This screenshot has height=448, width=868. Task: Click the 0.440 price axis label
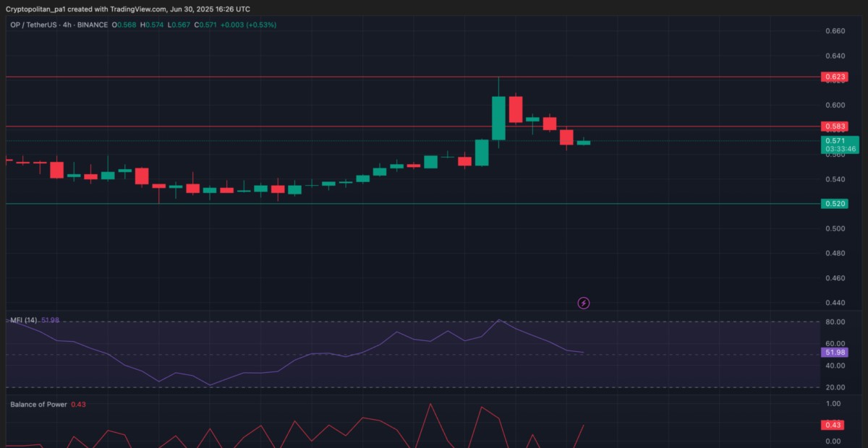835,303
